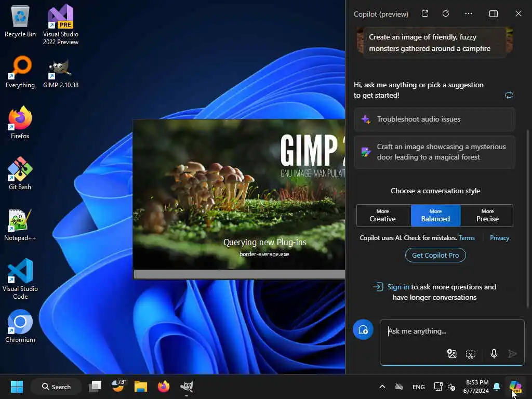Open the notifications bell icon
This screenshot has height=399, width=532.
pos(497,387)
